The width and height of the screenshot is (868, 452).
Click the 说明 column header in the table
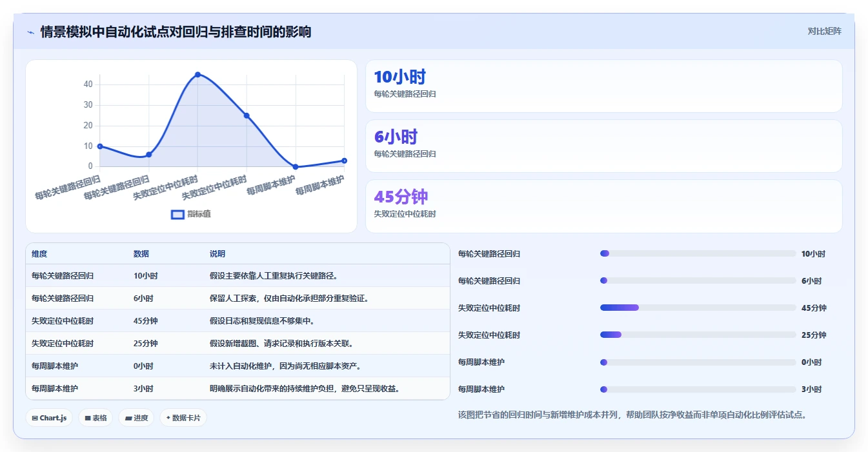click(217, 254)
